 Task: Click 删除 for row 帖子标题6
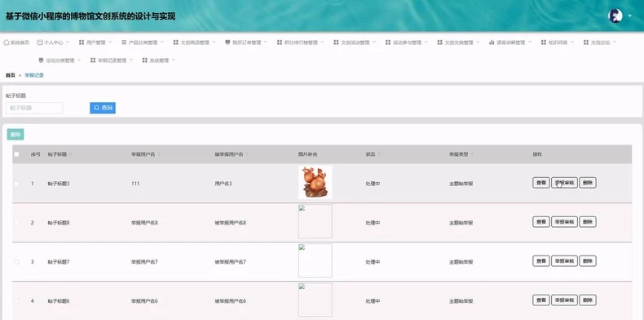(588, 300)
